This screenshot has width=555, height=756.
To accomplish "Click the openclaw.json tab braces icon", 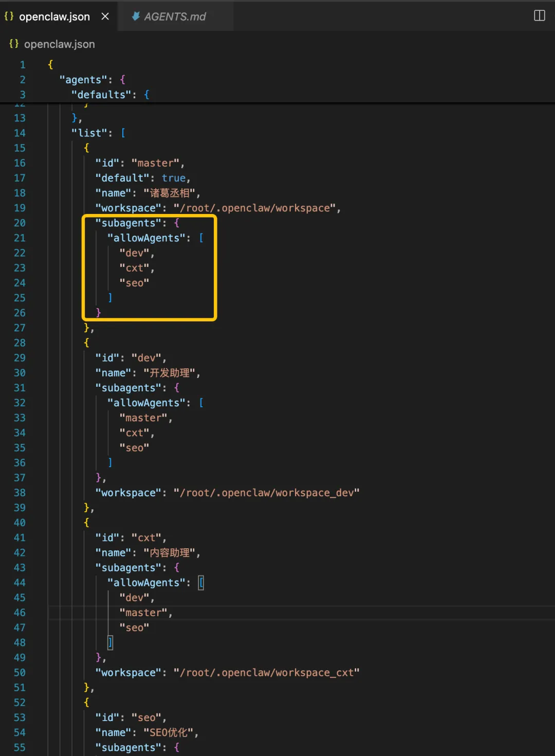I will [x=9, y=16].
